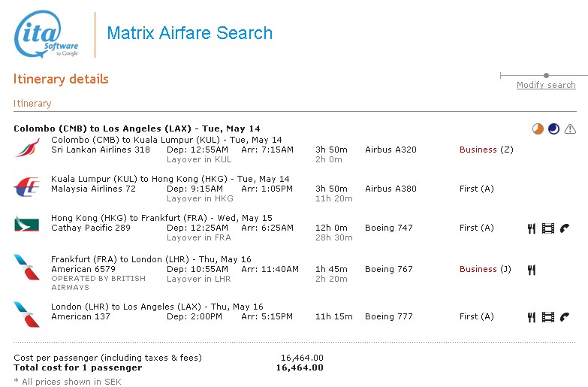
Task: Click phone icon on American 137
Action: point(565,317)
